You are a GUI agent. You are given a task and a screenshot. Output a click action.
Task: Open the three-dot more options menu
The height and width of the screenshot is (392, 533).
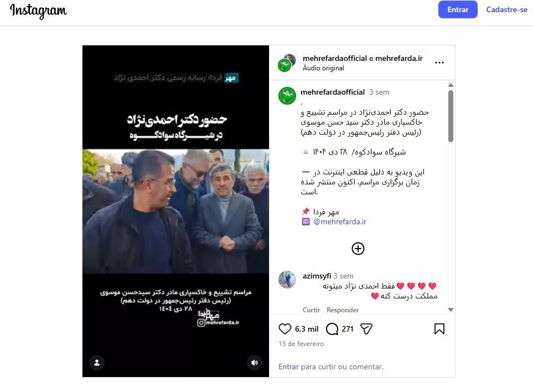[x=439, y=63]
